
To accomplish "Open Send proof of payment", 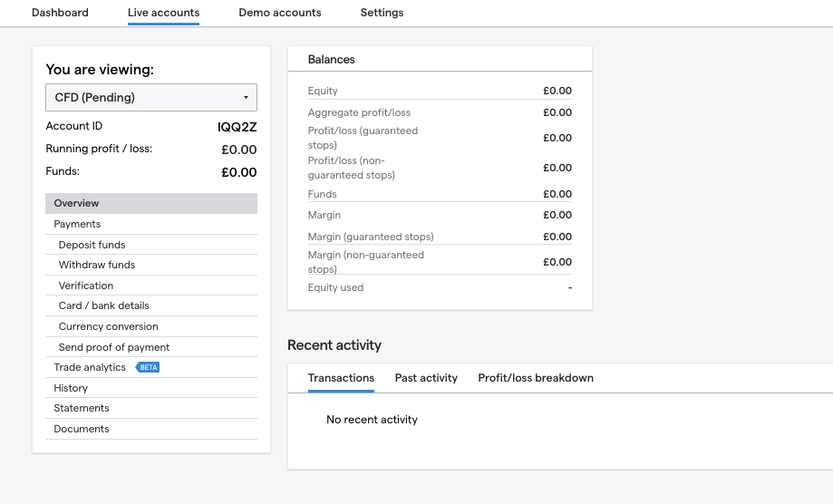I will click(151, 347).
